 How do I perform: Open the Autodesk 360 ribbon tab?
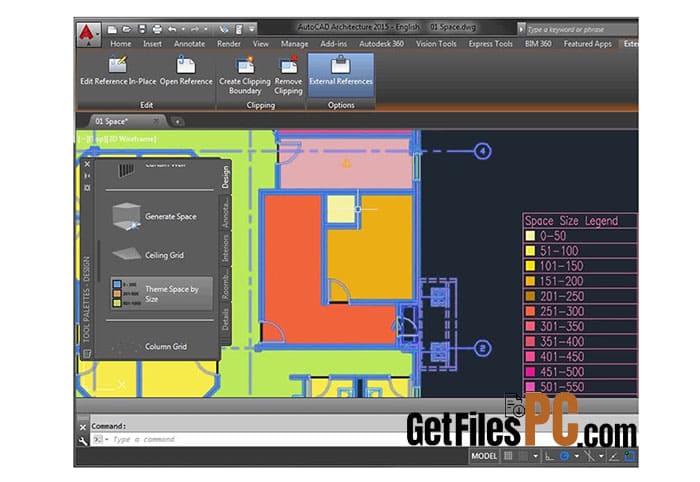381,44
